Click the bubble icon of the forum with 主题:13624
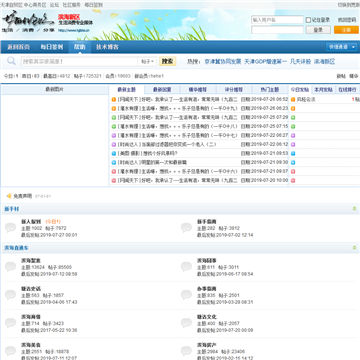The image size is (360, 360). 10,267
